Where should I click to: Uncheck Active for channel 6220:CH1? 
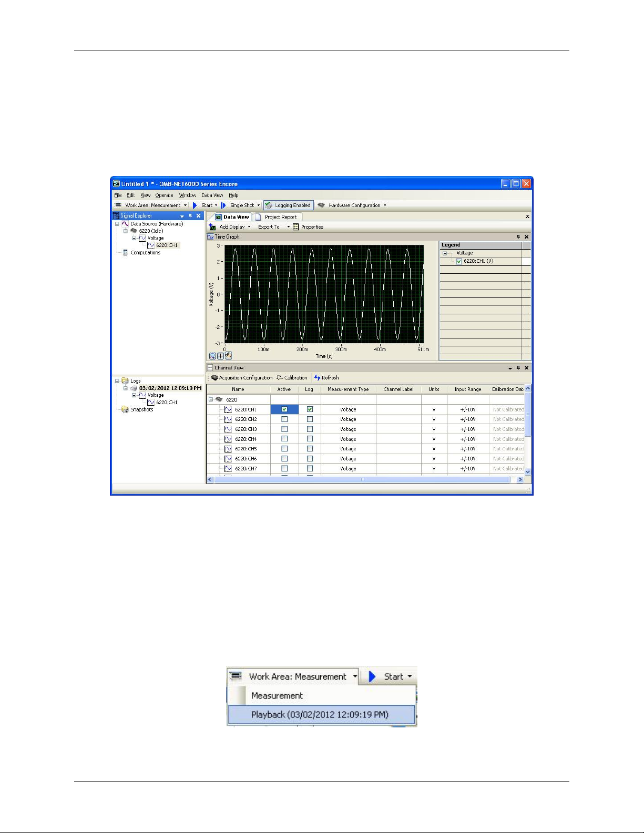(284, 409)
